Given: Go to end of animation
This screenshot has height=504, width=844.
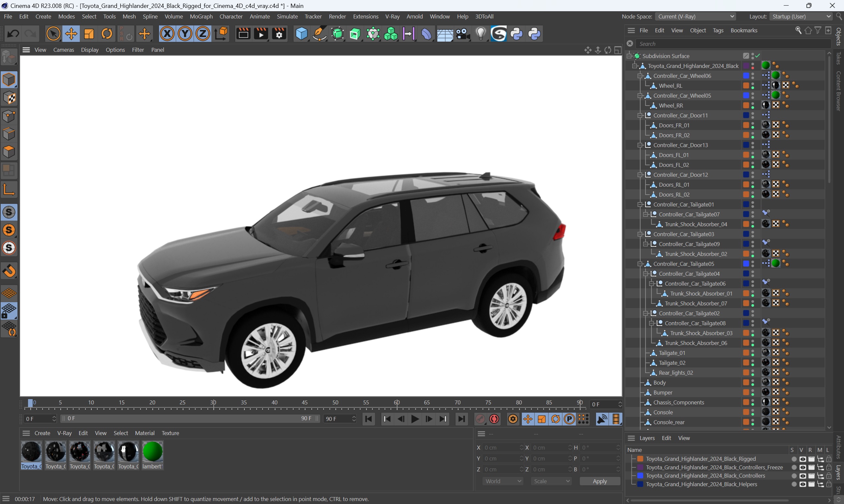Looking at the screenshot, I should point(461,419).
